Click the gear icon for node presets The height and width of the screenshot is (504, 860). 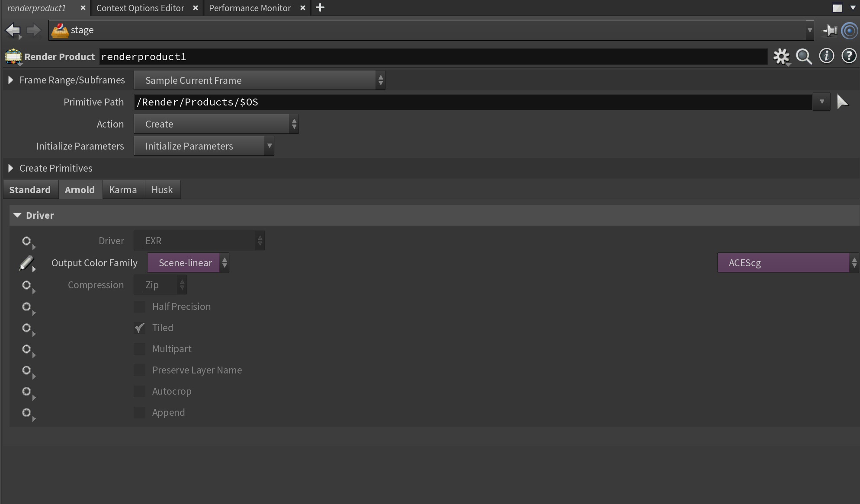781,56
